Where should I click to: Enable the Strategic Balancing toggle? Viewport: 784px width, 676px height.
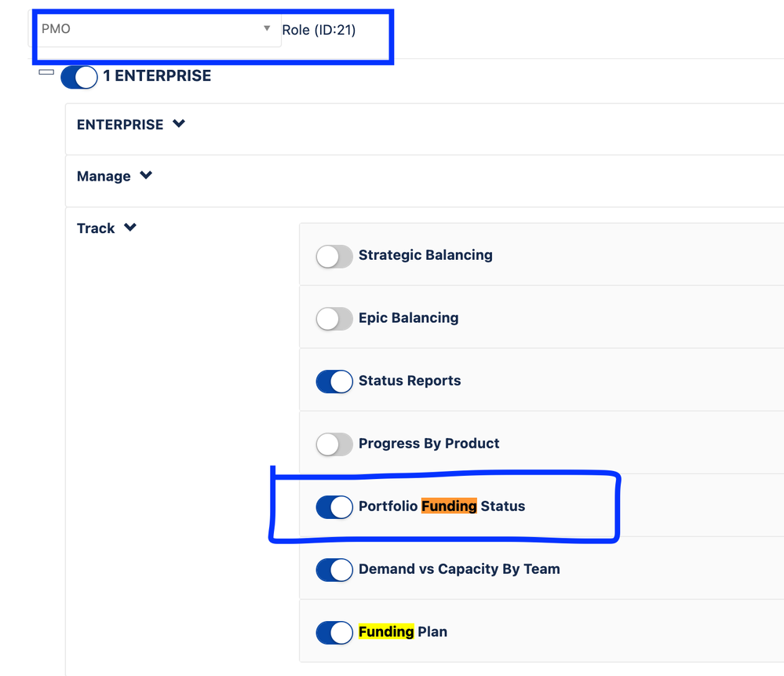tap(334, 257)
